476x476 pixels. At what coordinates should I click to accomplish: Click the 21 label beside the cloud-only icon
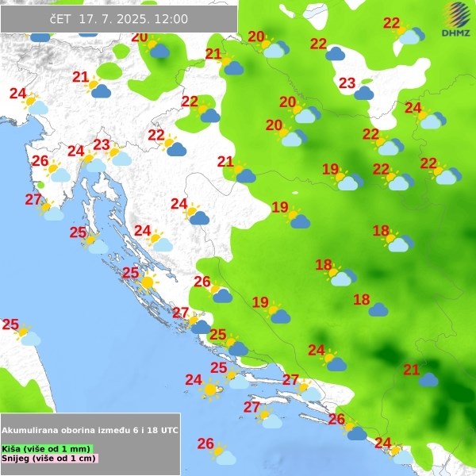pos(411,370)
